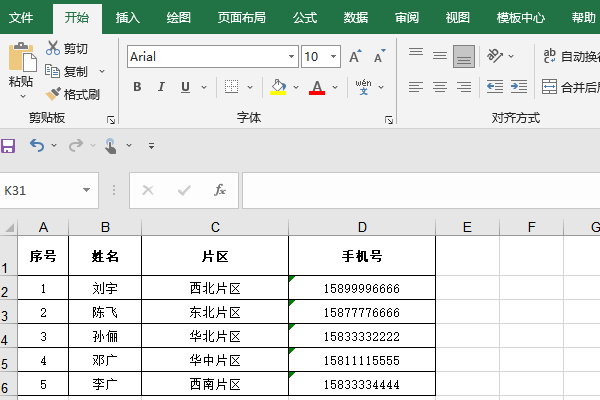Toggle the bottom align button

pyautogui.click(x=464, y=56)
